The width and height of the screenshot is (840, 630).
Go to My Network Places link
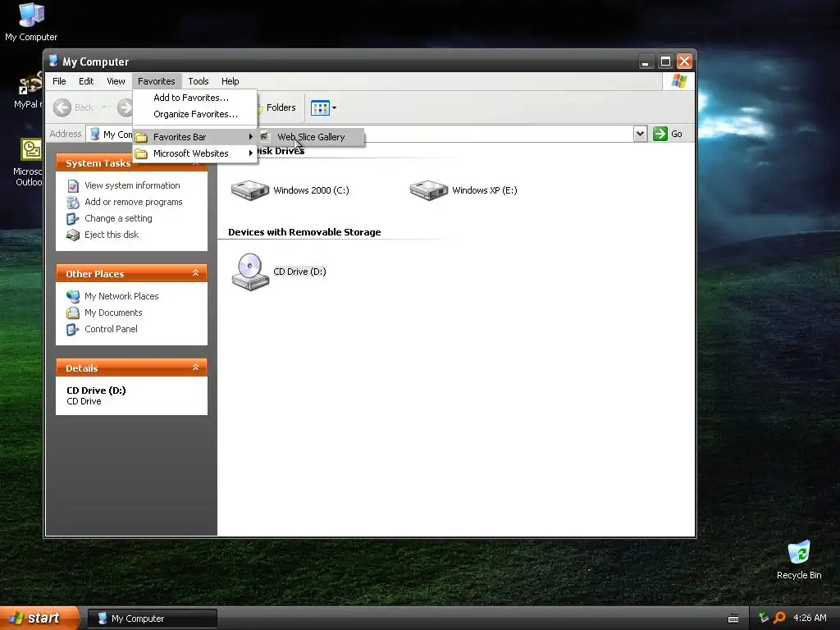121,296
